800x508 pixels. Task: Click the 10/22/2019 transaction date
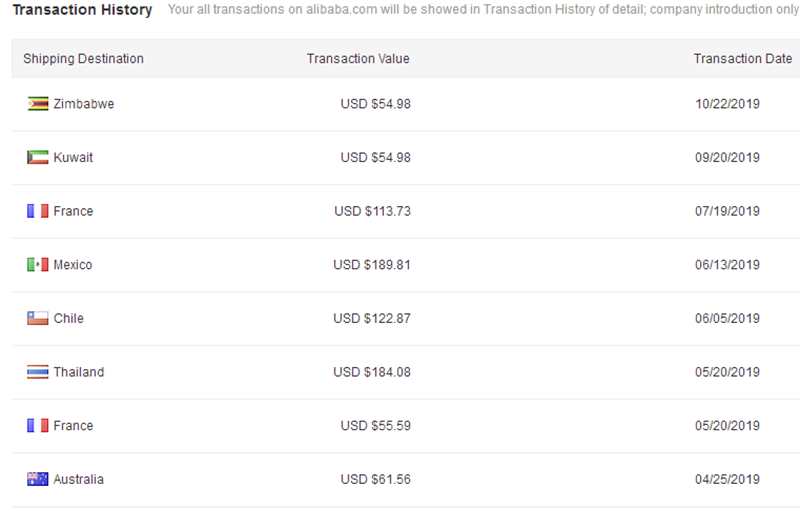pos(727,104)
